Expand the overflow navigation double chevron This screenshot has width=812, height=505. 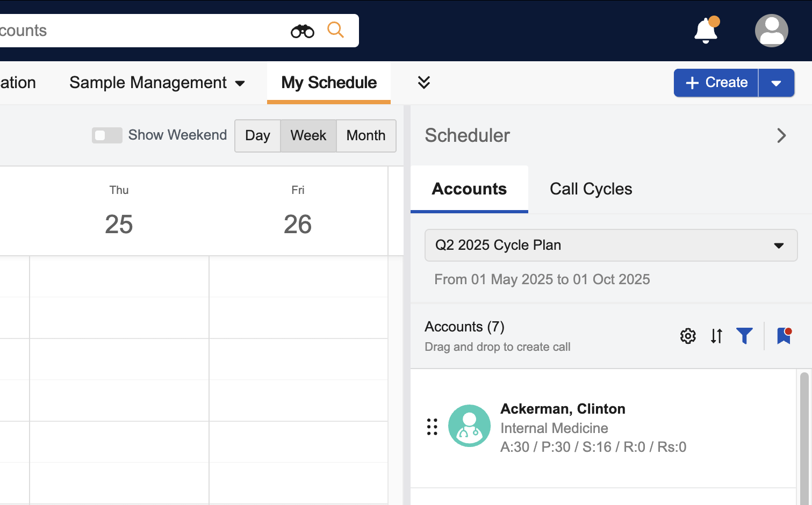click(423, 82)
